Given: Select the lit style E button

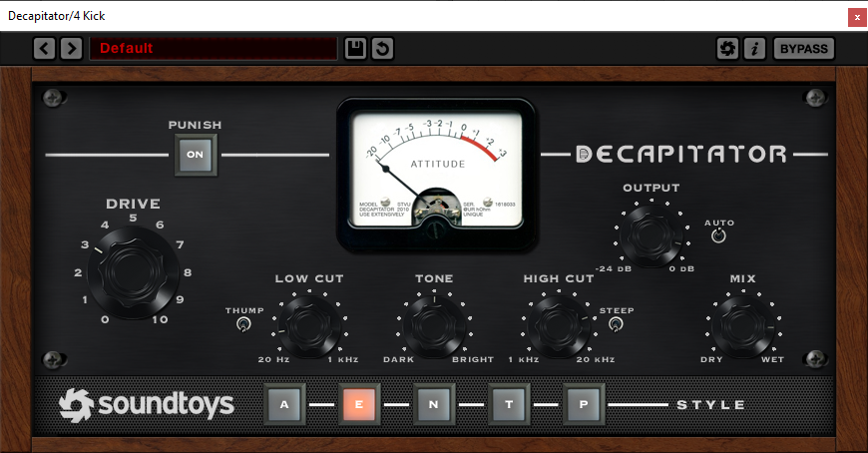Looking at the screenshot, I should pos(359,404).
